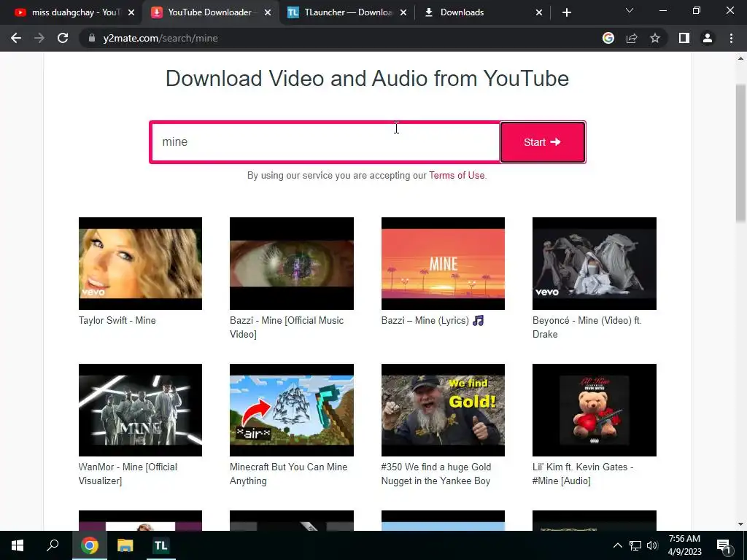The height and width of the screenshot is (560, 747).
Task: Select the YouTube Downloader tab
Action: tap(209, 12)
